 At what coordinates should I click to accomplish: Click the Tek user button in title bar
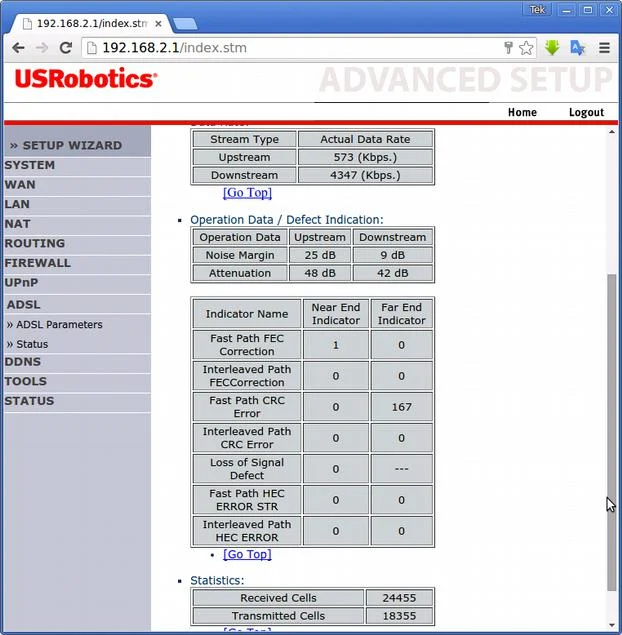(x=537, y=9)
